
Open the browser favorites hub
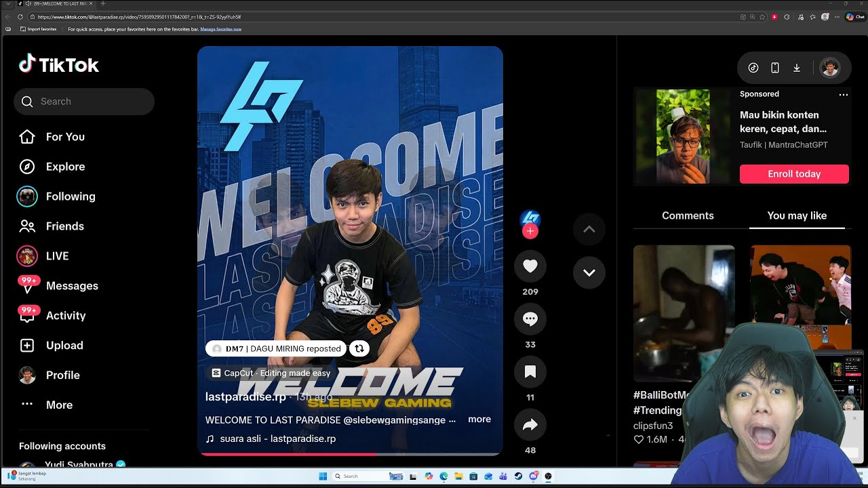812,17
